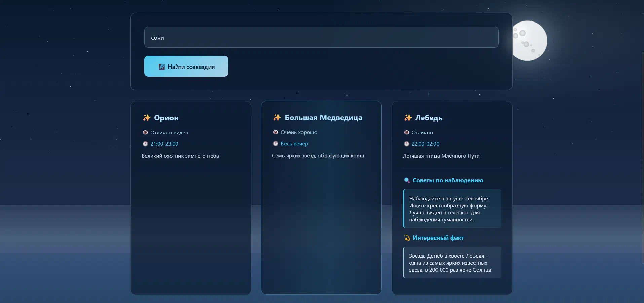Click the sparkle icon beside Лебедь
Image resolution: width=644 pixels, height=303 pixels.
point(408,118)
